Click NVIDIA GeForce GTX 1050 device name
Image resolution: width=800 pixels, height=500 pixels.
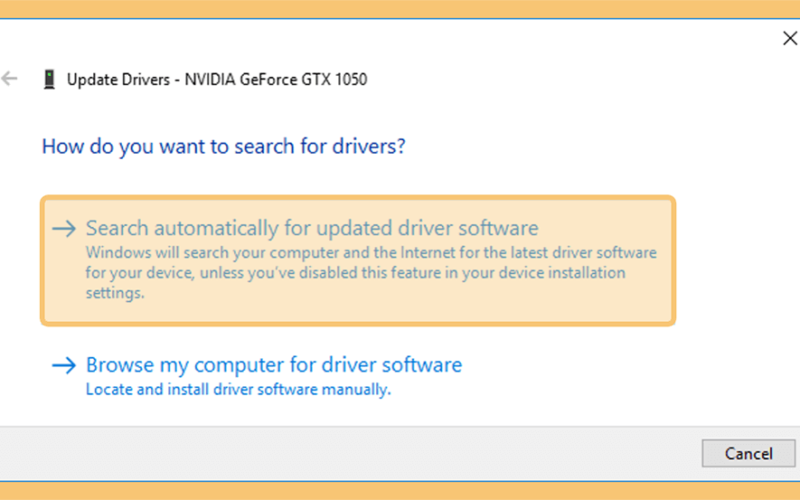pos(276,80)
